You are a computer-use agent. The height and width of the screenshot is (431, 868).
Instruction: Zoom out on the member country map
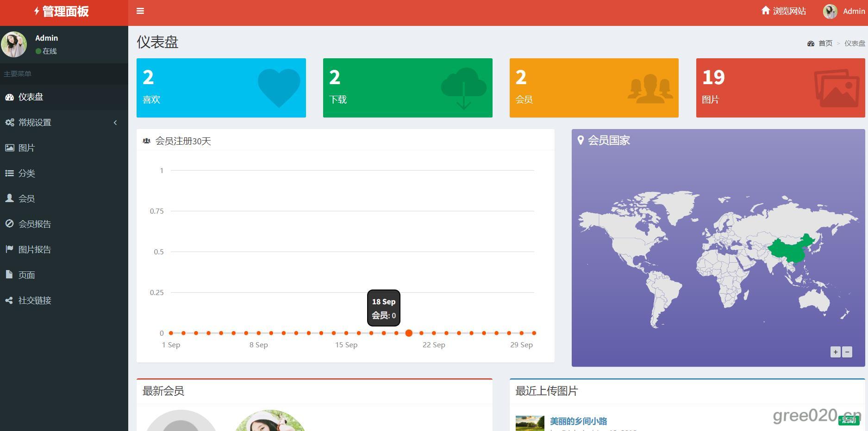pyautogui.click(x=847, y=352)
